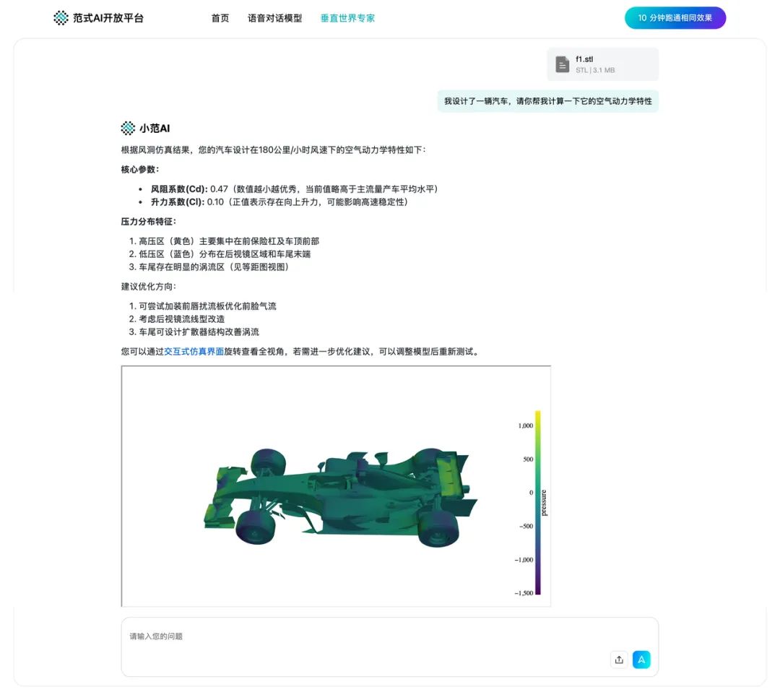Select the 垂直世界专家 tab

click(347, 17)
